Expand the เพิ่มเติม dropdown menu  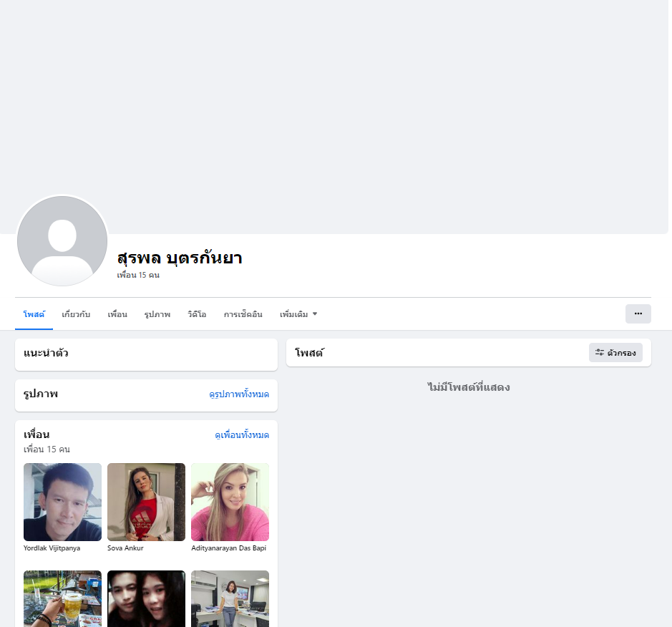(x=298, y=314)
